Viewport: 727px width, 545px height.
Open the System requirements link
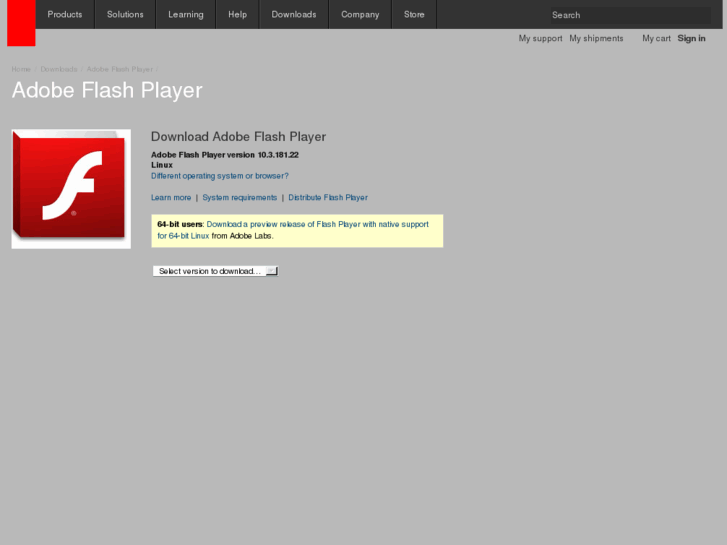tap(240, 198)
